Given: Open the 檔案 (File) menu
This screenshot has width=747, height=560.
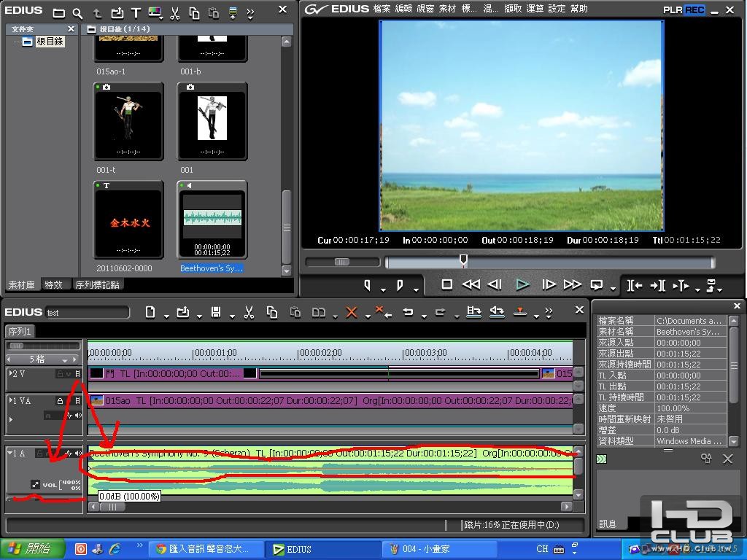Looking at the screenshot, I should pos(381,9).
